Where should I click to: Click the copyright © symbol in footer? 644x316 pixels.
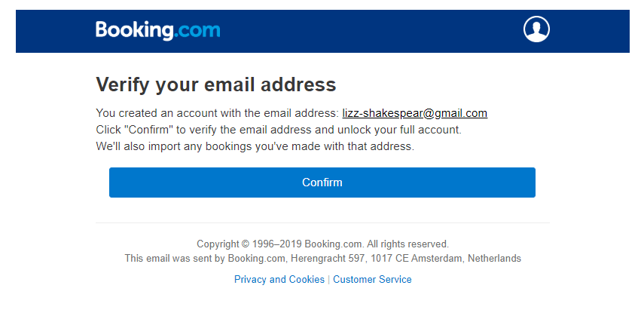pyautogui.click(x=245, y=244)
